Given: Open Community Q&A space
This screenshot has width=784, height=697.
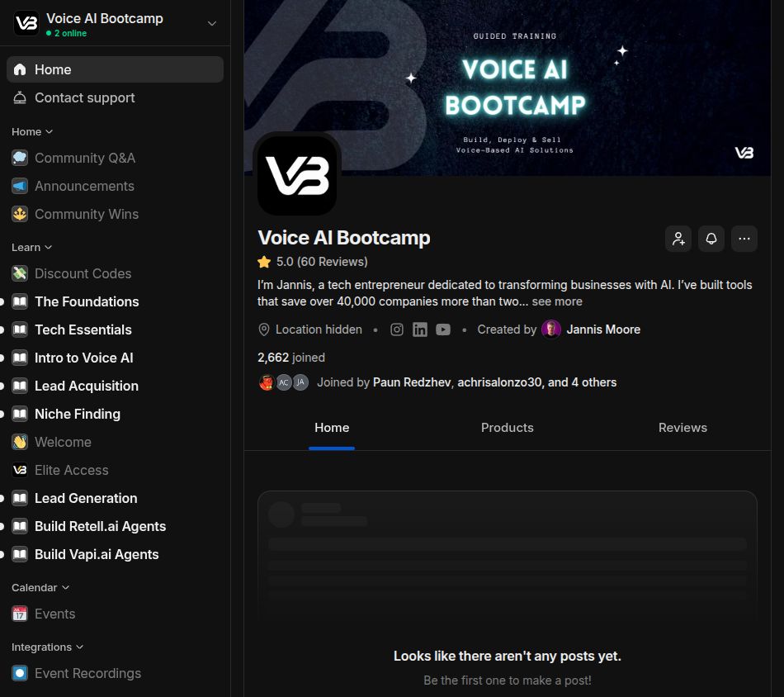Looking at the screenshot, I should (115, 158).
